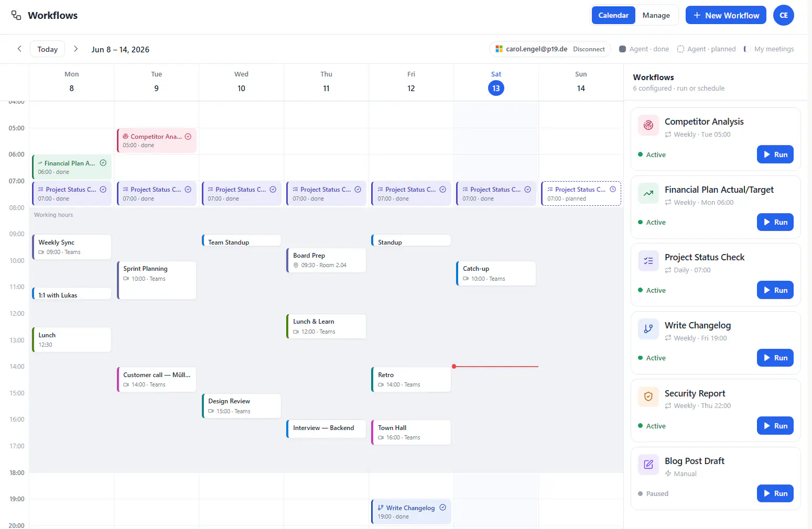Screen dimensions: 812x529
Task: Switch to the Calendar view tab
Action: pyautogui.click(x=613, y=15)
